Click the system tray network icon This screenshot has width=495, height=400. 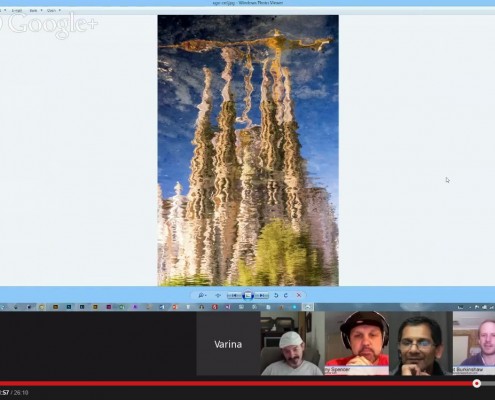(x=484, y=307)
